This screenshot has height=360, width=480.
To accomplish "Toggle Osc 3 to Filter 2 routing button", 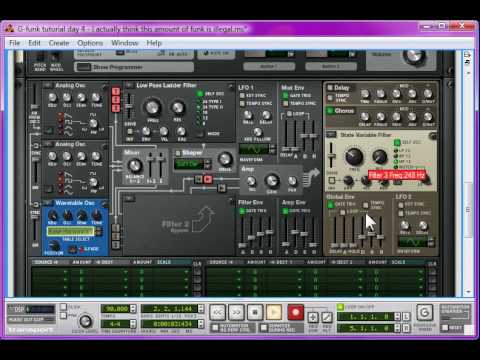I will coord(116,245).
